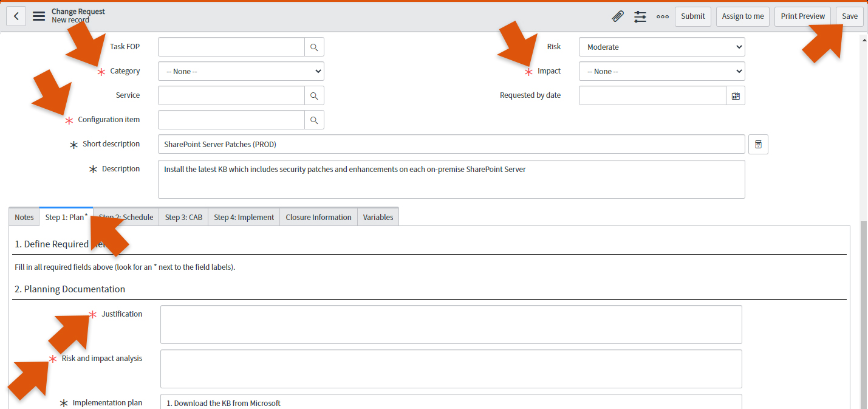Viewport: 868px width, 409px height.
Task: Click the Assign to me button
Action: pos(742,16)
